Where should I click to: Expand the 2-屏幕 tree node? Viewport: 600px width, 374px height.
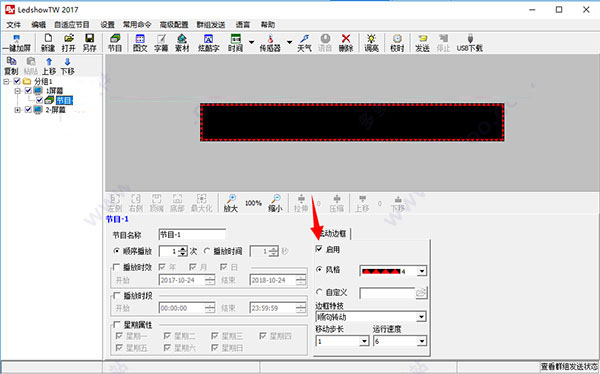pyautogui.click(x=18, y=110)
